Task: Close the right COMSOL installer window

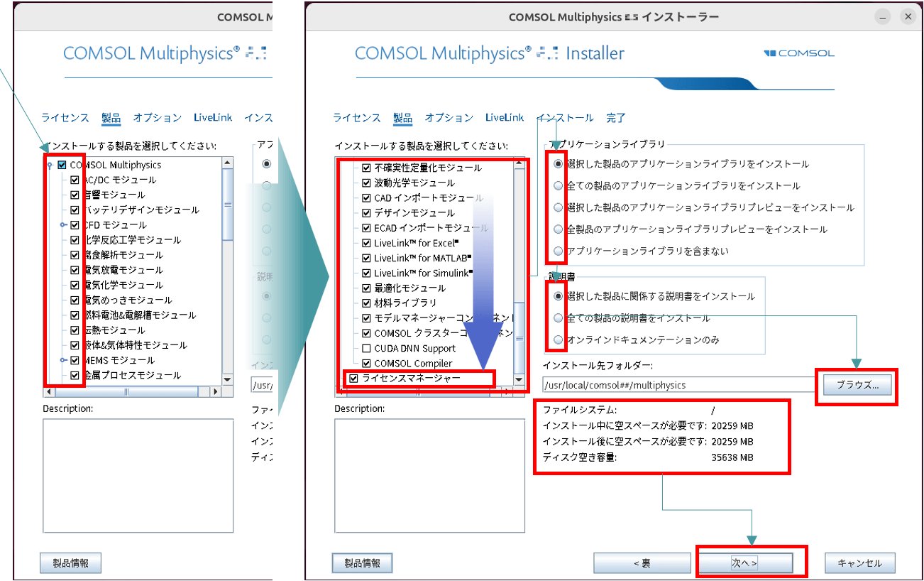Action: (907, 17)
